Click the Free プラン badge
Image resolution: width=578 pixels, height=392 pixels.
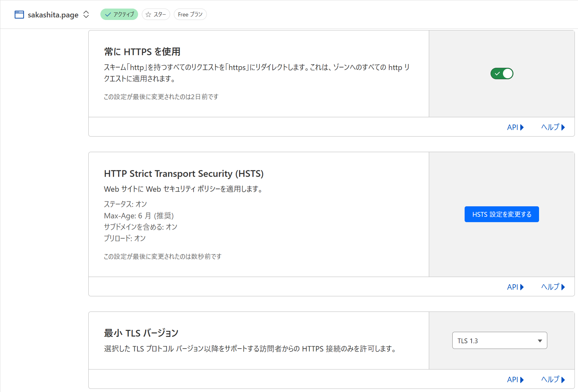point(190,14)
